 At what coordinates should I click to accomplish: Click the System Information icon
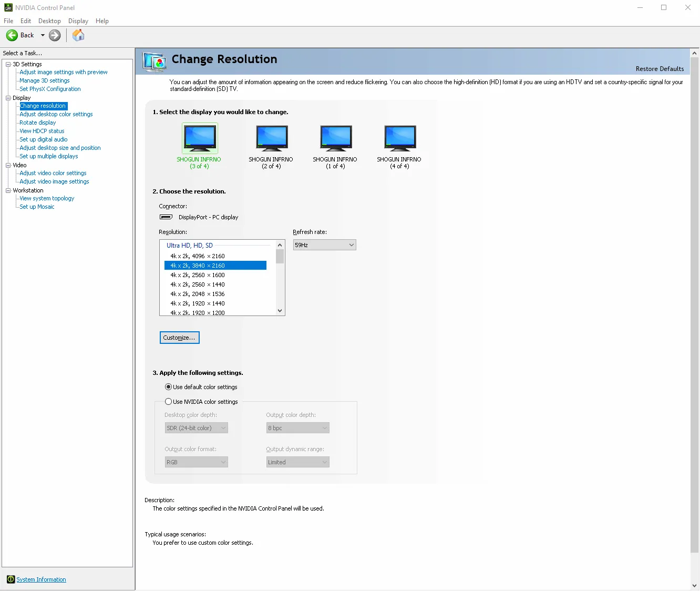(11, 579)
